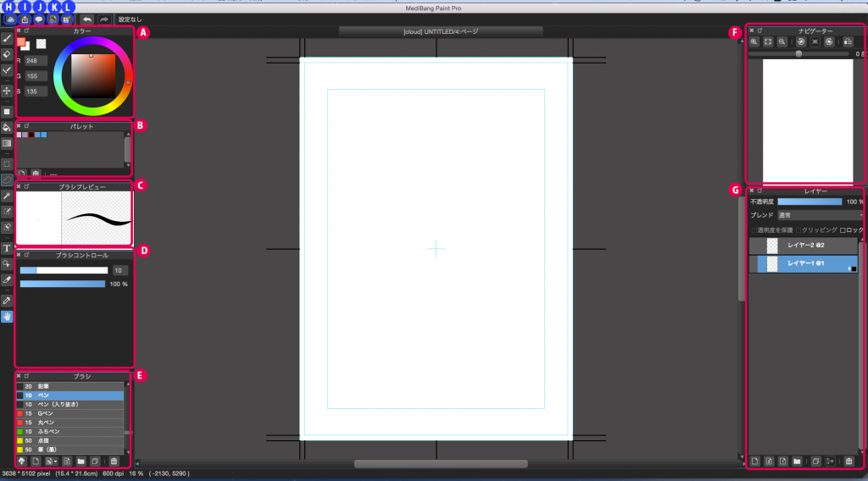Select the ペン (入り抜き) brush
This screenshot has height=481, width=868.
click(x=70, y=405)
